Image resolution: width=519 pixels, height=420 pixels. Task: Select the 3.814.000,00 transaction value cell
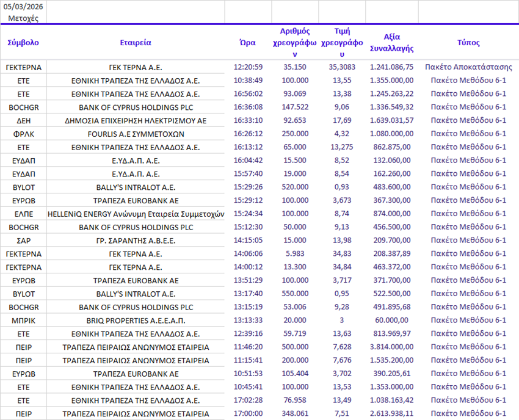point(391,347)
